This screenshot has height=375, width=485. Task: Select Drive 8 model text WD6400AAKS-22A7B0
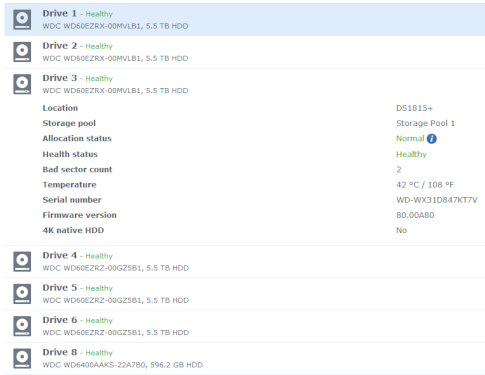click(104, 365)
